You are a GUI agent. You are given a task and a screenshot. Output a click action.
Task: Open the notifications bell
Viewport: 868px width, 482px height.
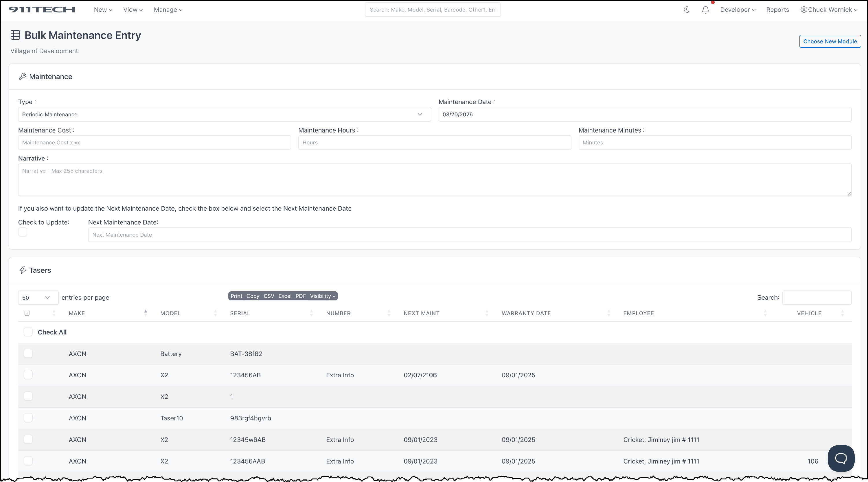tap(705, 10)
